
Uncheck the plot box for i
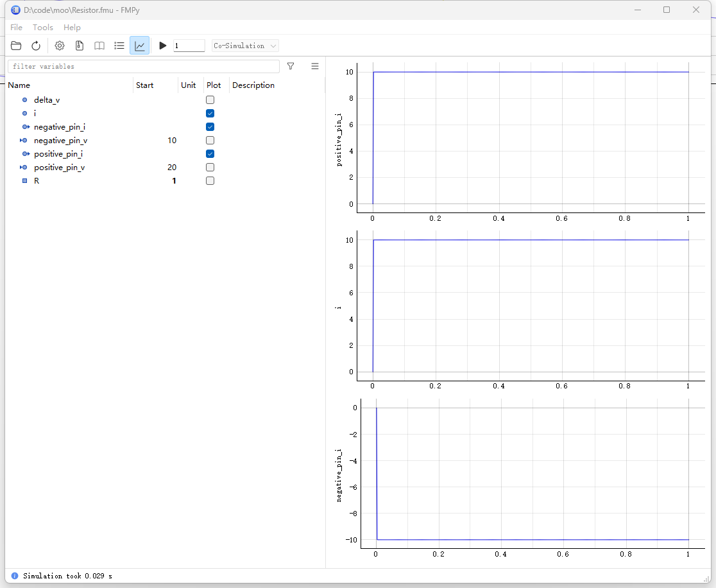click(210, 114)
